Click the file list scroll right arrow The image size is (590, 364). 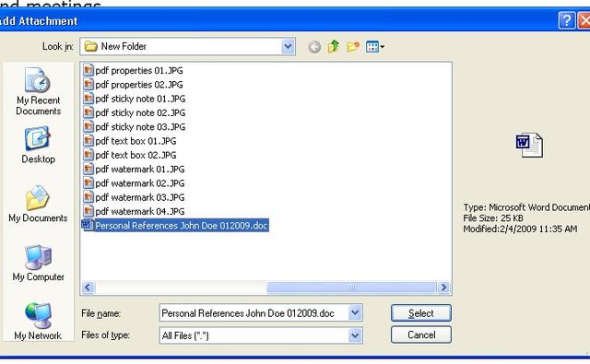[443, 288]
